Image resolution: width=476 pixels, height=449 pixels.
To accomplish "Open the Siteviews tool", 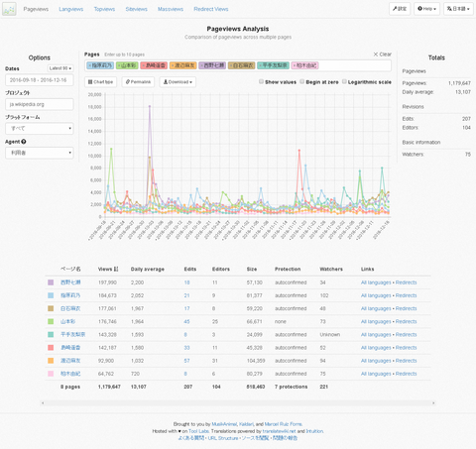I will tap(136, 9).
